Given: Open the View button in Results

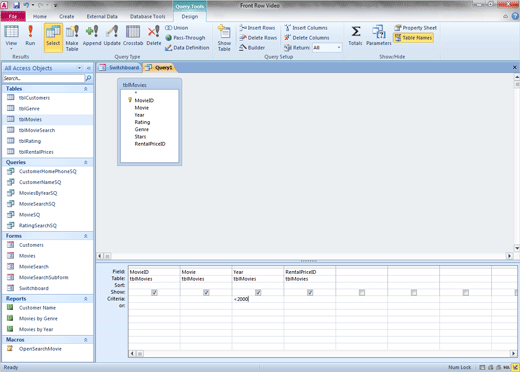Looking at the screenshot, I should pos(11,37).
